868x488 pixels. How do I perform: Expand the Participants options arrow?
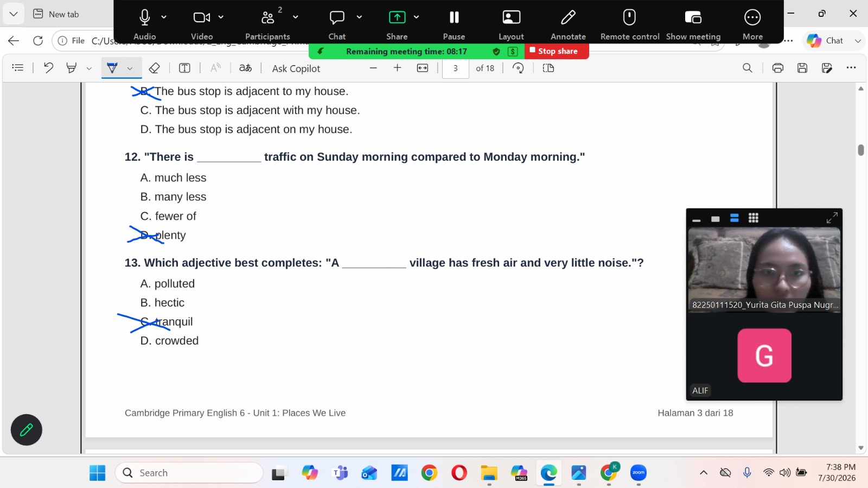(295, 17)
